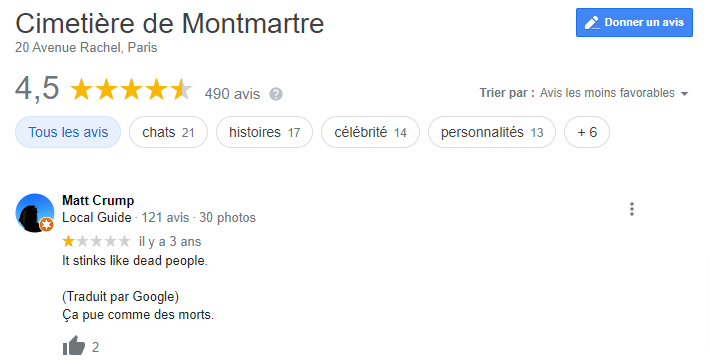Filter reviews by histoires keyword
This screenshot has height=364, width=710.
[264, 132]
